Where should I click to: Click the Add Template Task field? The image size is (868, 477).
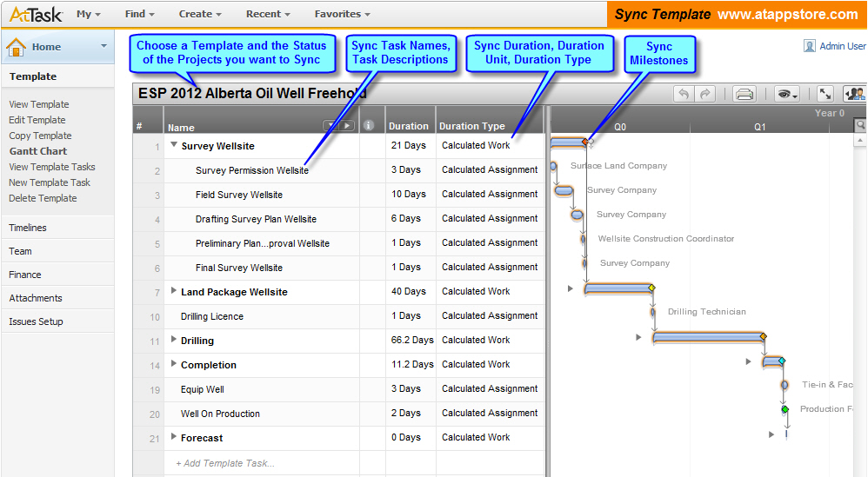tap(225, 463)
